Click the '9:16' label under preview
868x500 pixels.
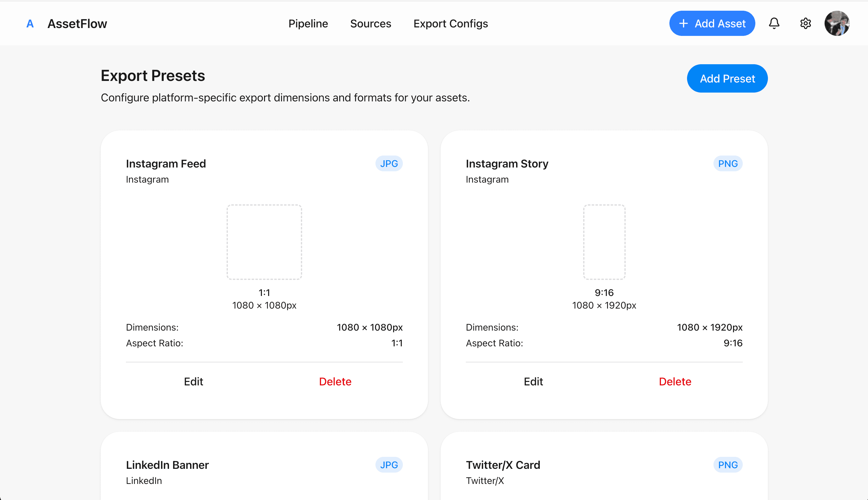click(604, 293)
